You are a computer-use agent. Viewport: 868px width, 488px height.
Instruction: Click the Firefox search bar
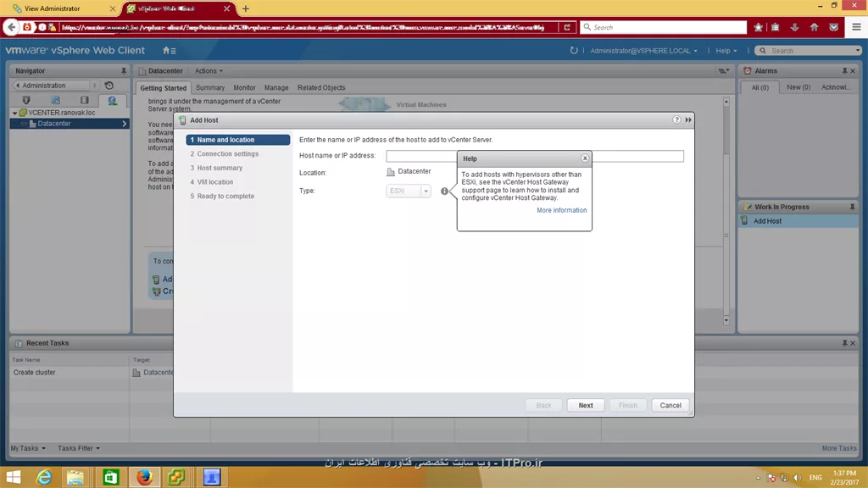tap(663, 27)
